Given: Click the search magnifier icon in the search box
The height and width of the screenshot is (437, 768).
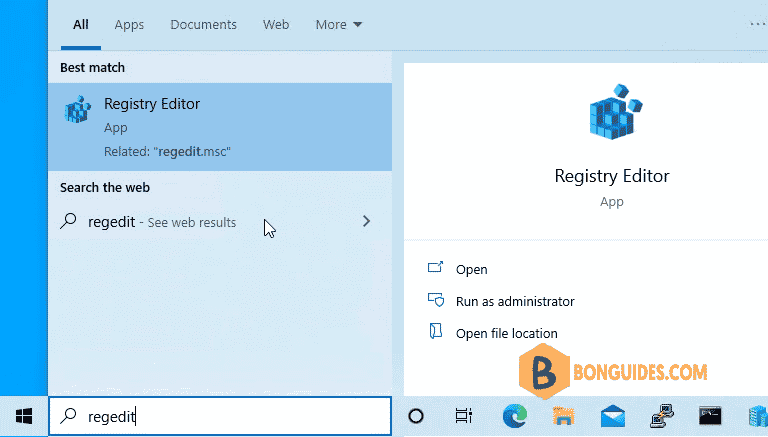Looking at the screenshot, I should [68, 416].
